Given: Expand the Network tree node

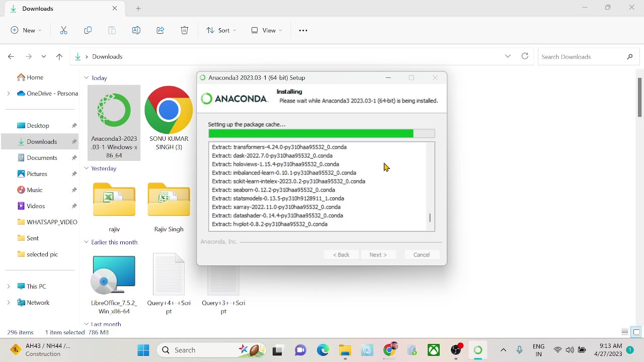Looking at the screenshot, I should coord(8,302).
